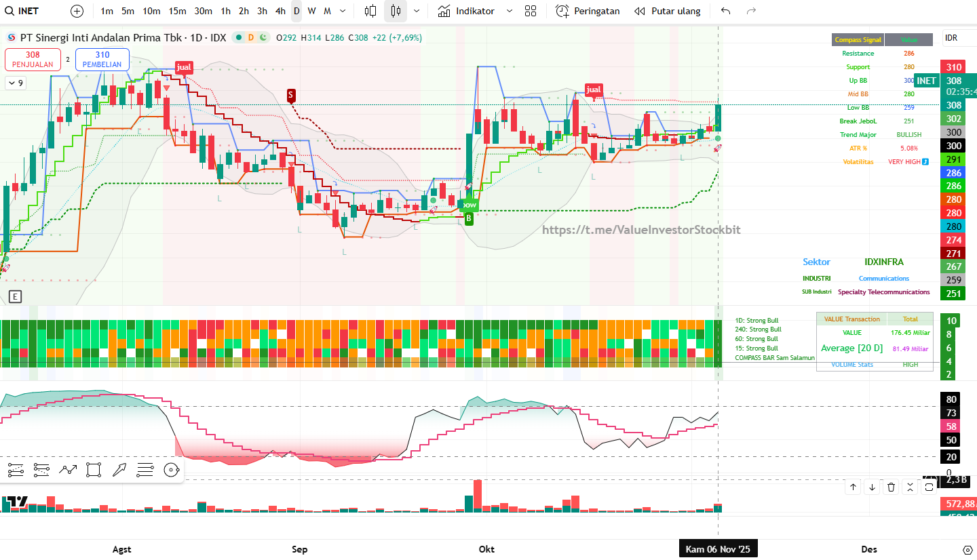977x560 pixels.
Task: Select the candlestick chart style icon
Action: pos(396,11)
